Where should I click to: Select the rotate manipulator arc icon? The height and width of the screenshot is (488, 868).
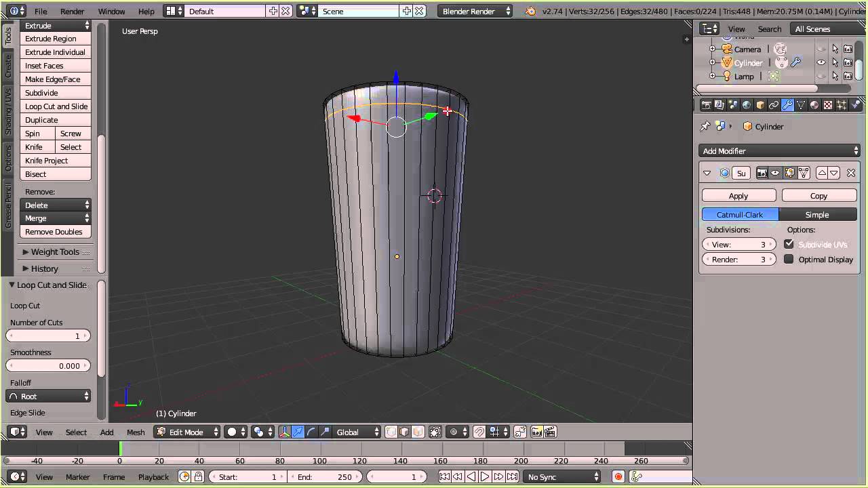(x=311, y=432)
